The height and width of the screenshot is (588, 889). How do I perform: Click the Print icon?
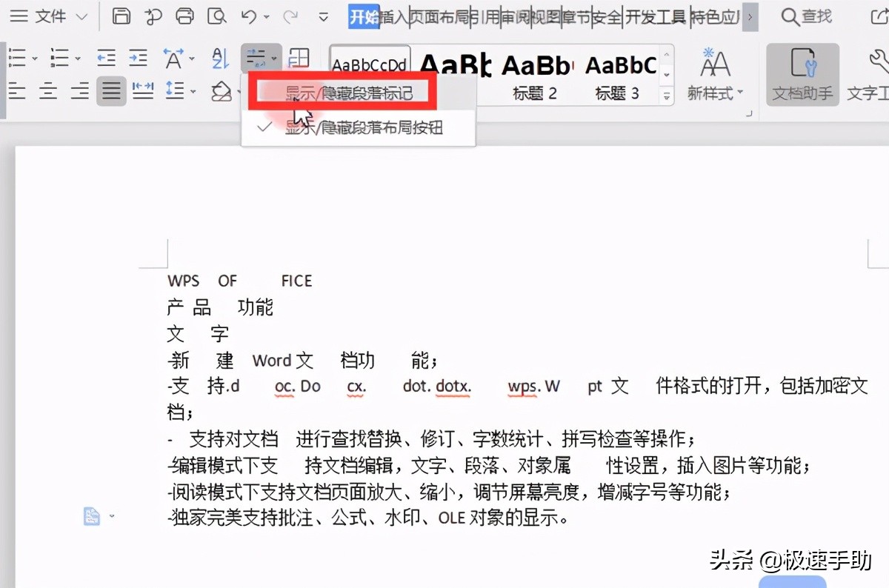[x=185, y=16]
